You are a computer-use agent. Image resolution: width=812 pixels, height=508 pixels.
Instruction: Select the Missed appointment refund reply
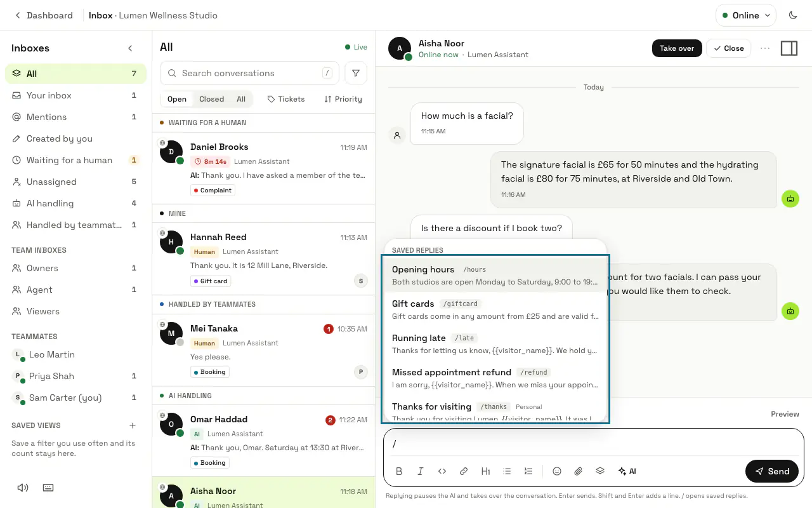pyautogui.click(x=495, y=378)
